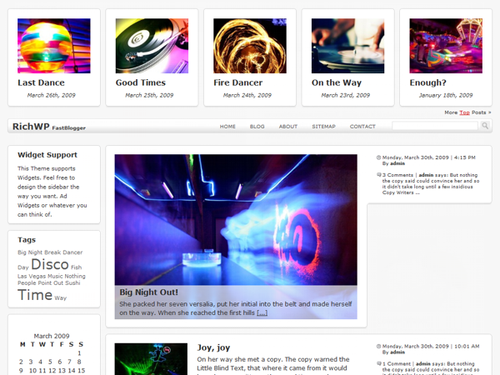Open the HOME menu item
The height and width of the screenshot is (375, 500).
click(228, 127)
